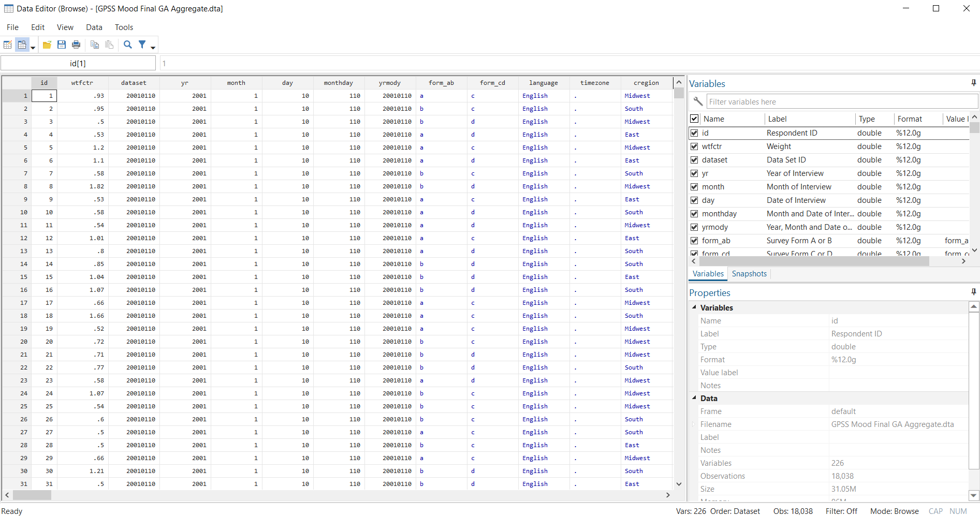The height and width of the screenshot is (516, 980).
Task: Open the Data menu
Action: tap(94, 27)
